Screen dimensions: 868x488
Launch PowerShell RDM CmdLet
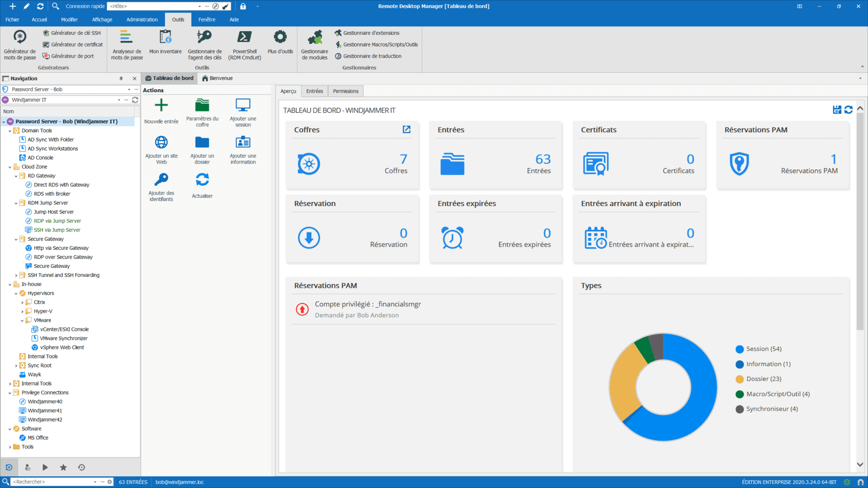[x=245, y=44]
